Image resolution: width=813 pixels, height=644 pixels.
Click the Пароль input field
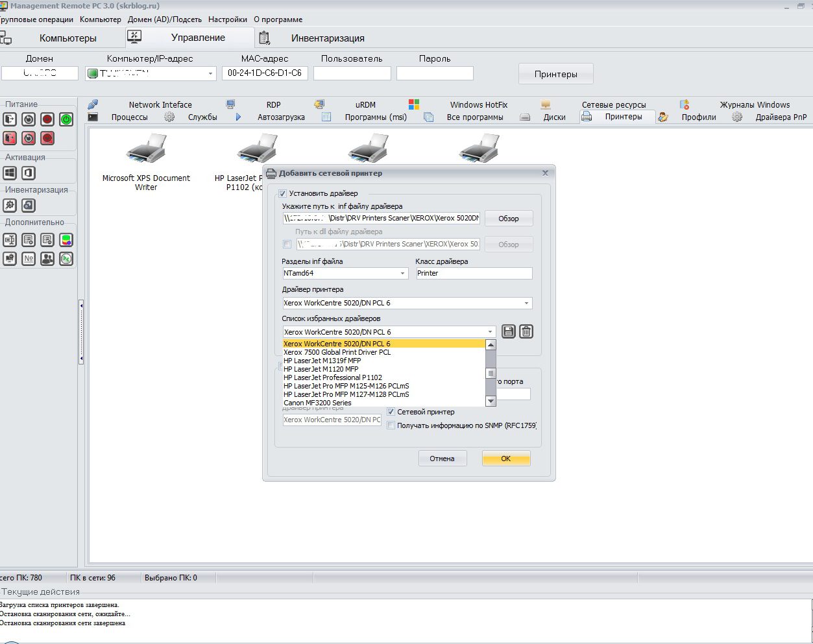coord(435,73)
